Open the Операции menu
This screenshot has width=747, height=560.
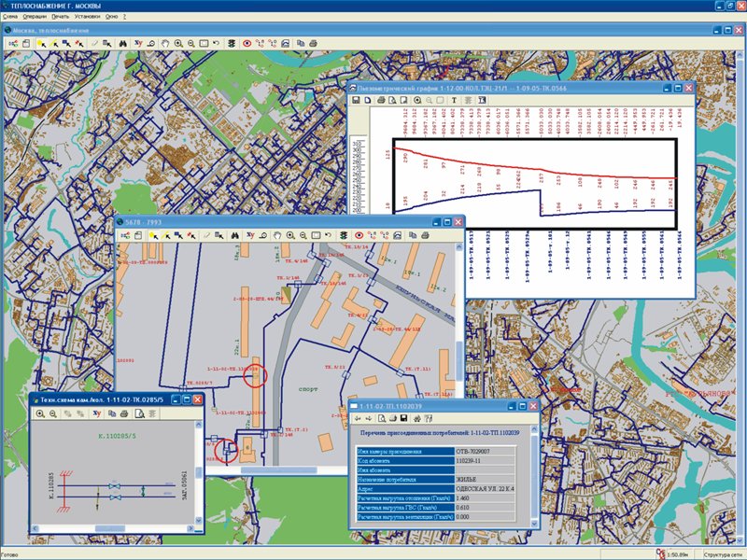pyautogui.click(x=38, y=18)
